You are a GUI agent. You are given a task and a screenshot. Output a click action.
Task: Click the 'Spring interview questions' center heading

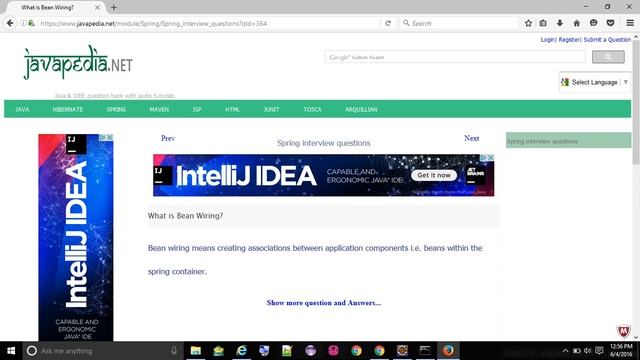[x=324, y=143]
